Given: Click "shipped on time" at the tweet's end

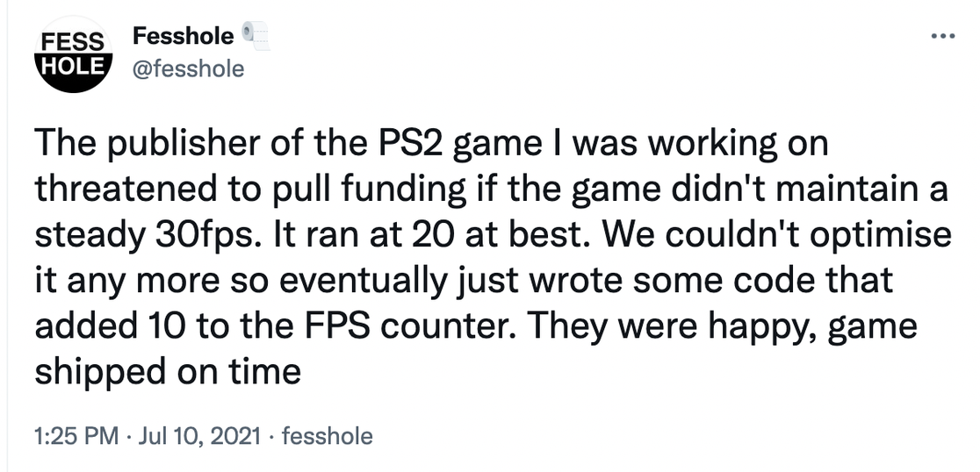Looking at the screenshot, I should click(168, 373).
